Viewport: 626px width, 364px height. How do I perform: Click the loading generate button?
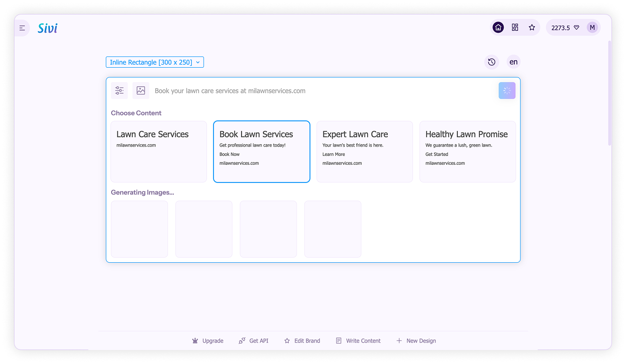click(507, 91)
